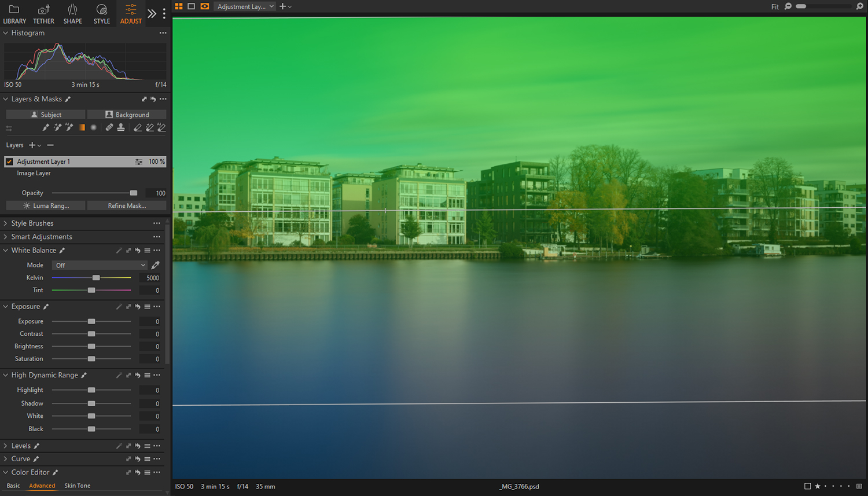The image size is (868, 496).
Task: Click the Background mask button
Action: click(127, 115)
